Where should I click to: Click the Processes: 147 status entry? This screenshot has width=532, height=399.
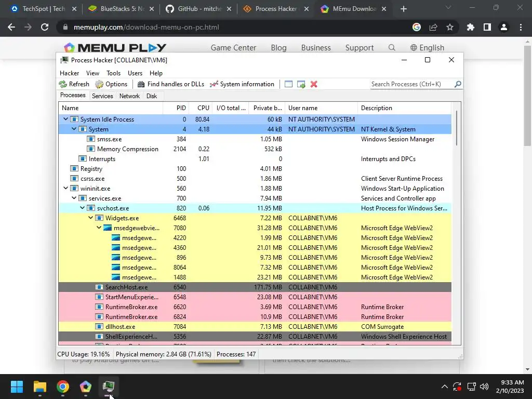coord(236,354)
